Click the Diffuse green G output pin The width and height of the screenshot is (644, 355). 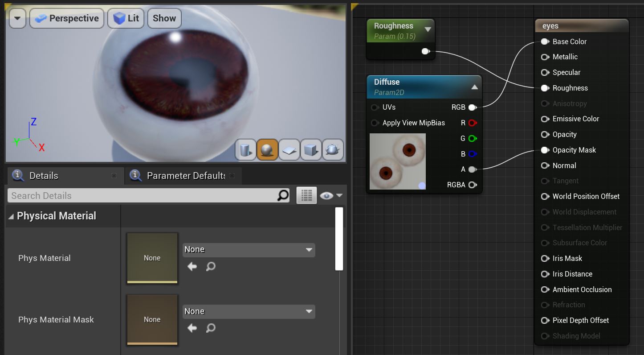pos(473,138)
